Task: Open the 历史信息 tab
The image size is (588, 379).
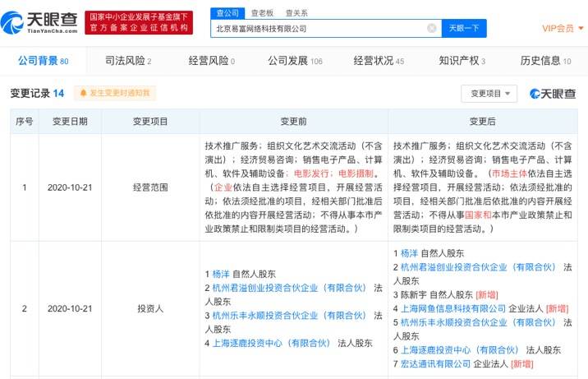Action: (545, 61)
